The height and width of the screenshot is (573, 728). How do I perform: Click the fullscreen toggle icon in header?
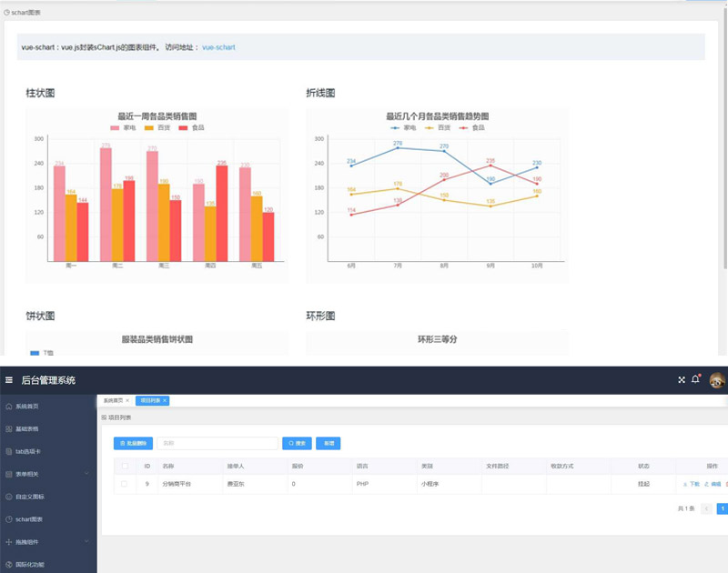coord(681,379)
